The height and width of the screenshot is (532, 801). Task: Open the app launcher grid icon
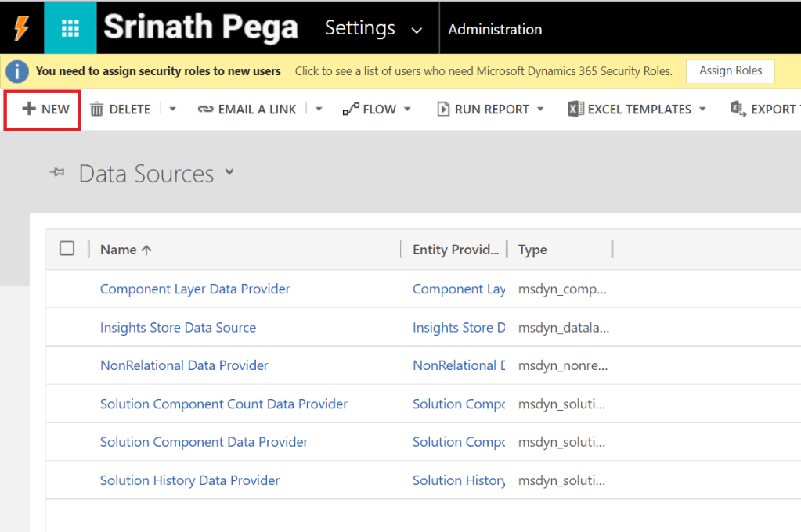point(70,29)
